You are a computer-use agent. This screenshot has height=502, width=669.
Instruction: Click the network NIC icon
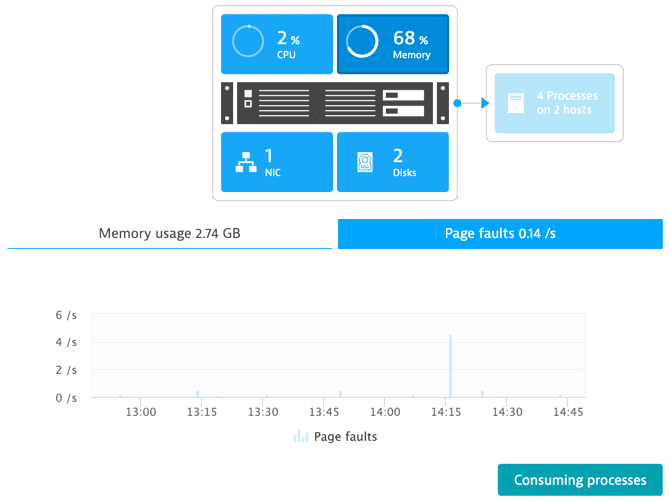tap(246, 162)
